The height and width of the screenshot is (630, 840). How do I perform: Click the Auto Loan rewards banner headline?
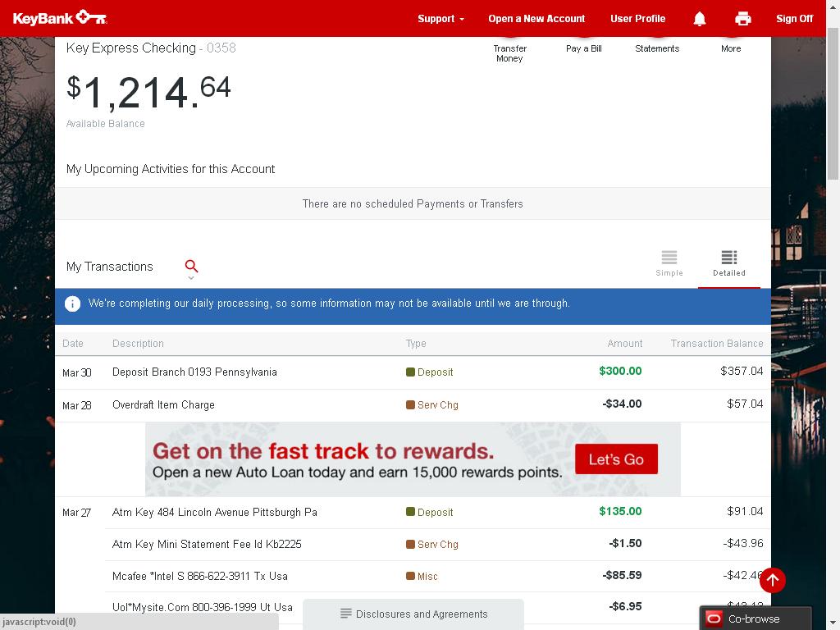click(x=323, y=451)
